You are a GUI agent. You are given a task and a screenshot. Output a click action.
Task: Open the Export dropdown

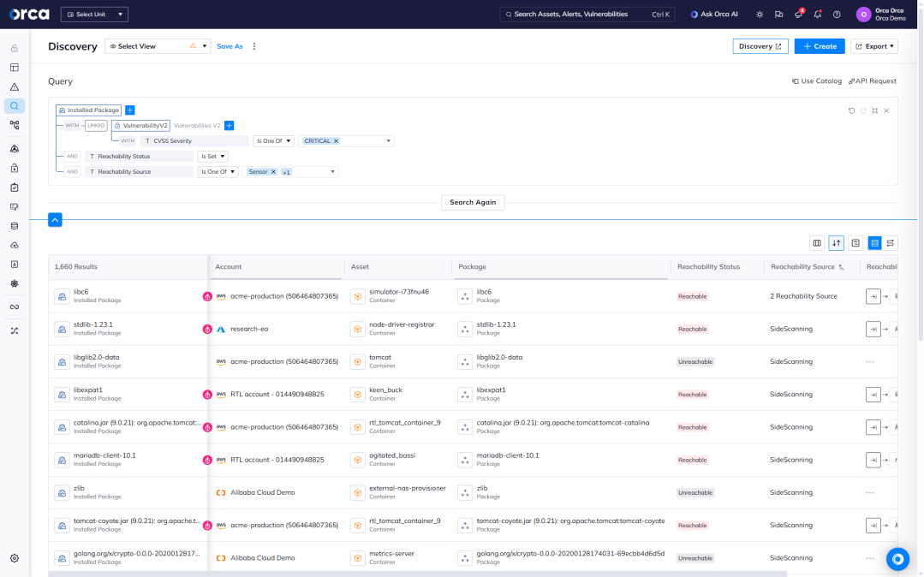873,46
